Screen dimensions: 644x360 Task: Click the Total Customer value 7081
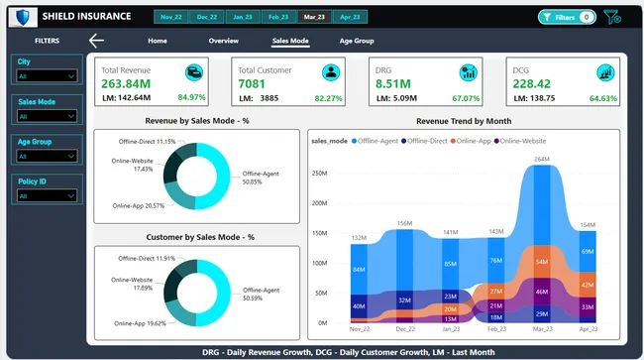252,84
